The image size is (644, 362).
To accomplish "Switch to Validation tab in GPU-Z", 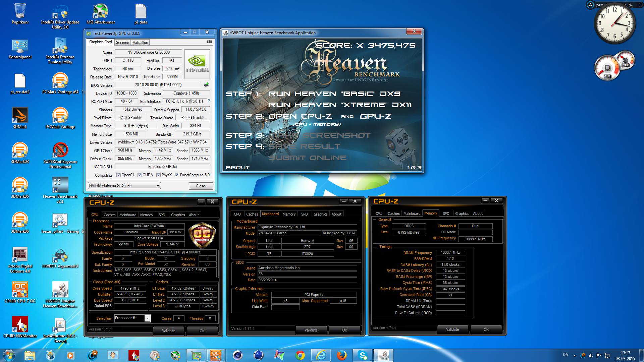I will point(140,43).
